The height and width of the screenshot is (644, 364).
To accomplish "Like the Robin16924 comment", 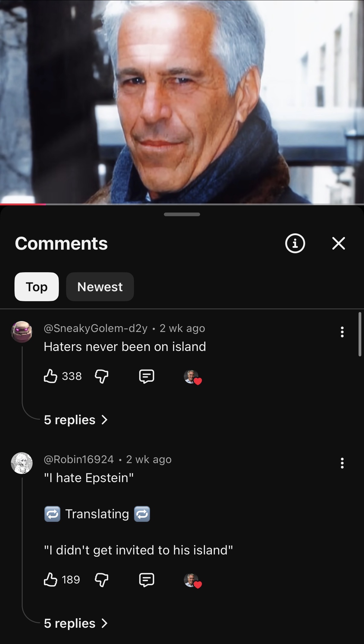I will (50, 579).
